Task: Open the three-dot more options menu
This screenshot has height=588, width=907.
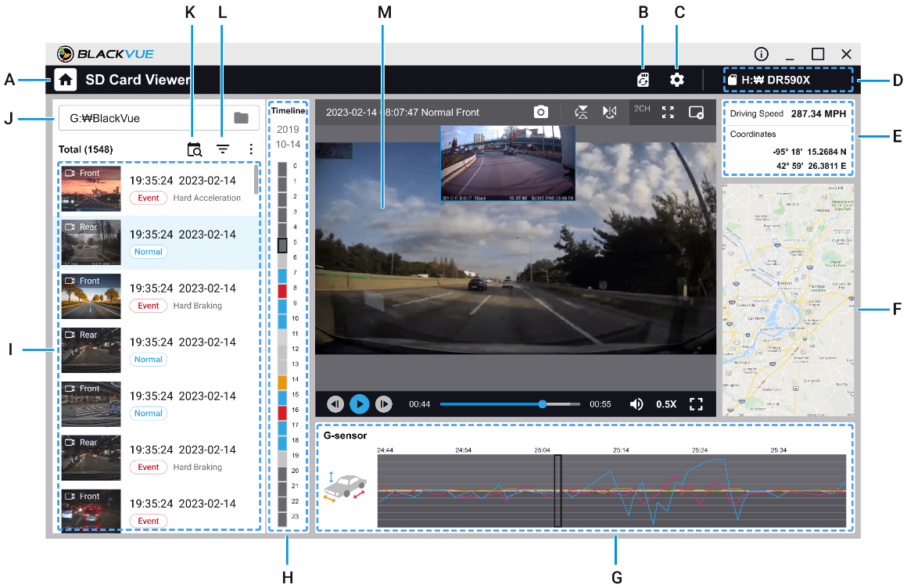Action: [251, 149]
